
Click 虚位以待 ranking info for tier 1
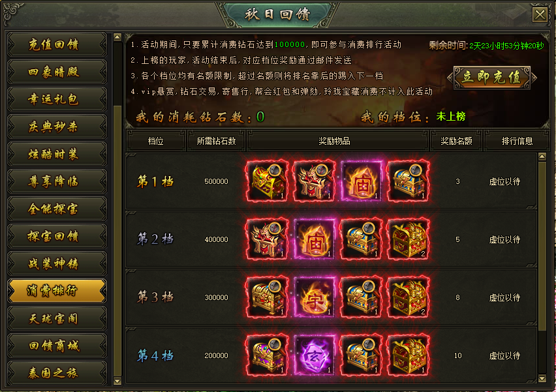click(x=504, y=181)
